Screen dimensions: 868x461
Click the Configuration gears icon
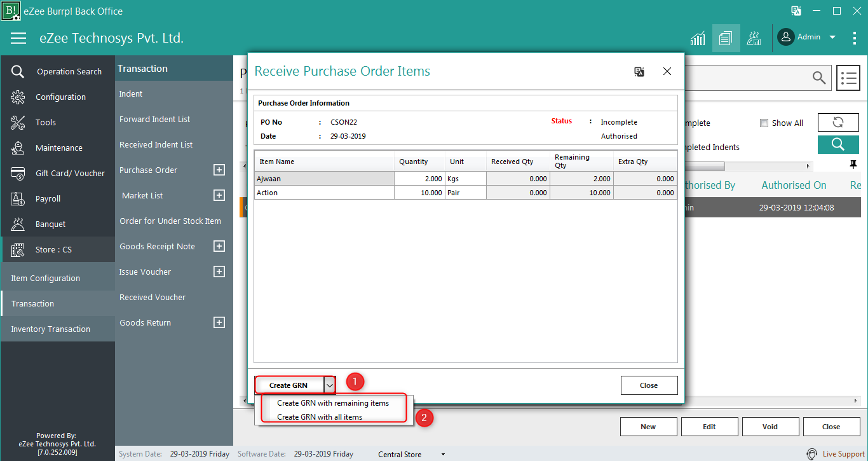coord(18,97)
